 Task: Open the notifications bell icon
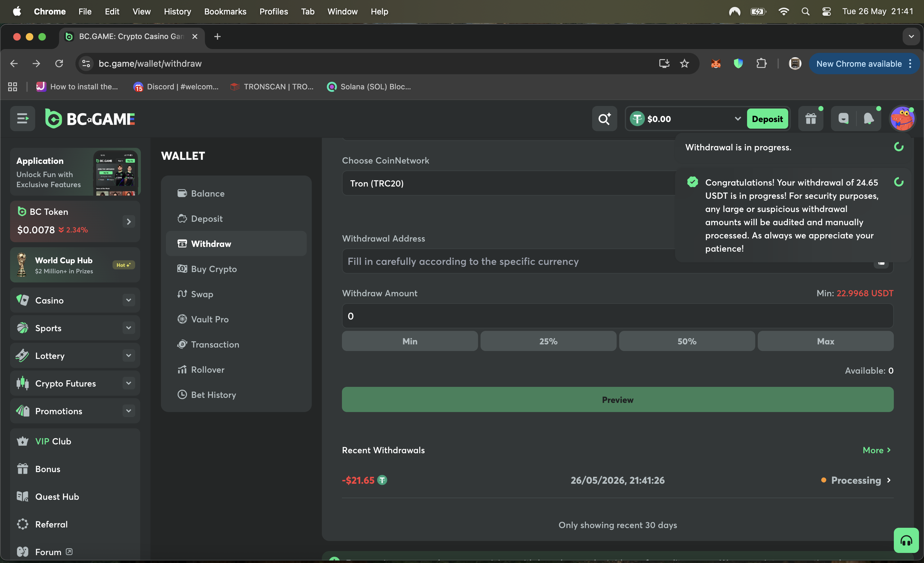(868, 119)
